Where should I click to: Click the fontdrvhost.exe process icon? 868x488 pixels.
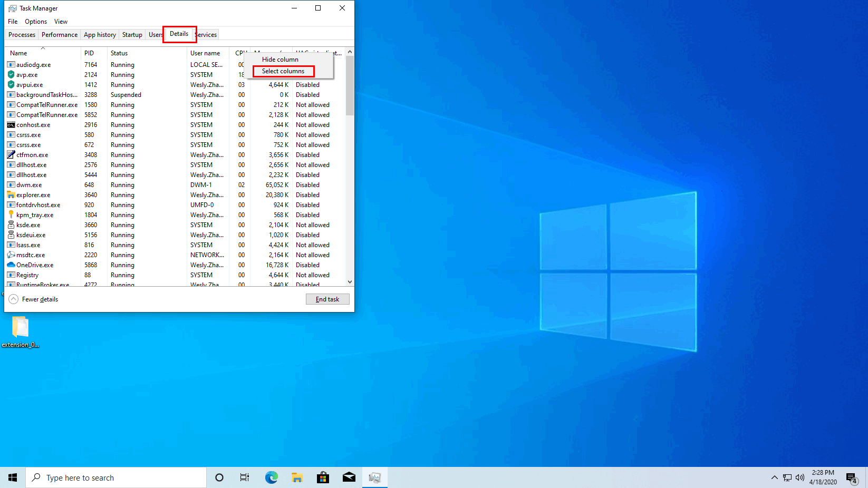click(11, 205)
